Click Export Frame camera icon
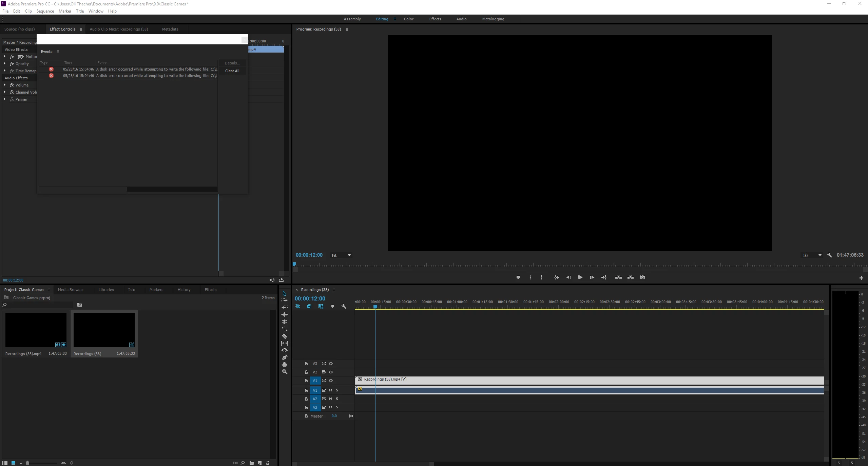Viewport: 868px width, 466px height. pyautogui.click(x=642, y=277)
